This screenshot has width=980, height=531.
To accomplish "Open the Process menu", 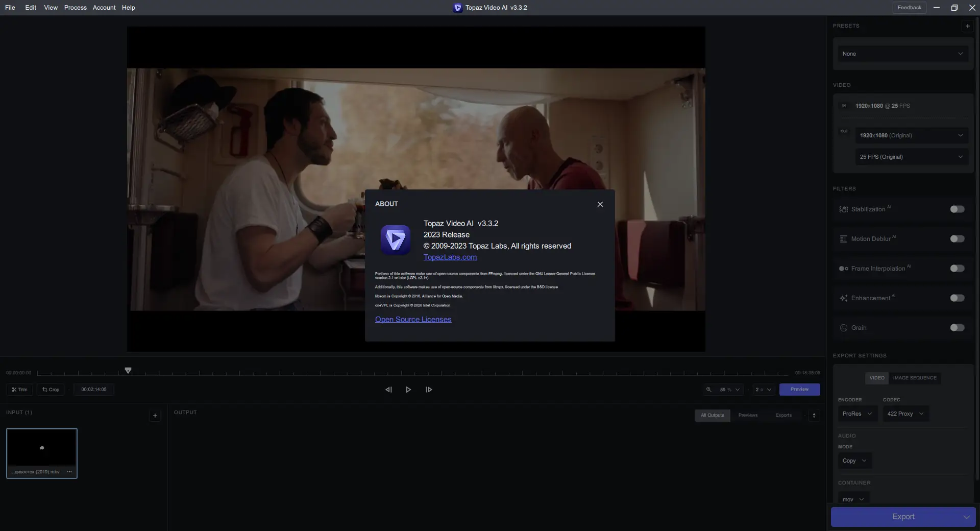I will [x=76, y=8].
